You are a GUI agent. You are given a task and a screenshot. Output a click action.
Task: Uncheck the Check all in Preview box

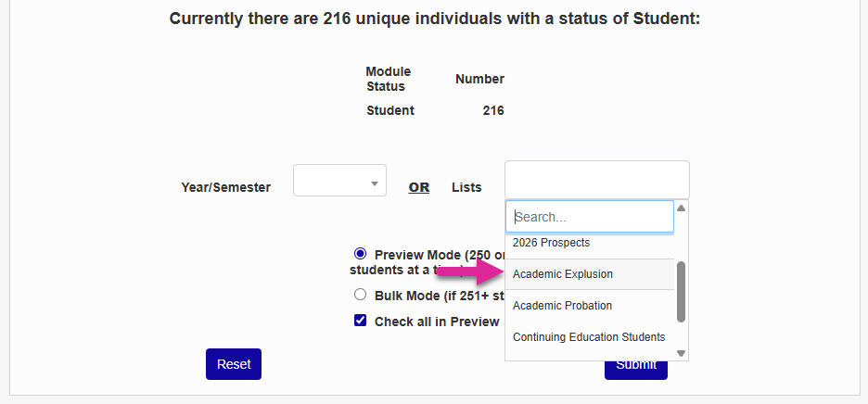pyautogui.click(x=361, y=321)
